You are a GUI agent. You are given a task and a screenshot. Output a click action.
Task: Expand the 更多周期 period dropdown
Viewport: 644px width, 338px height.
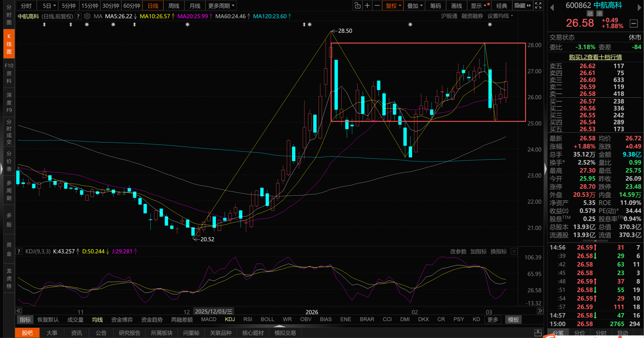coord(221,6)
